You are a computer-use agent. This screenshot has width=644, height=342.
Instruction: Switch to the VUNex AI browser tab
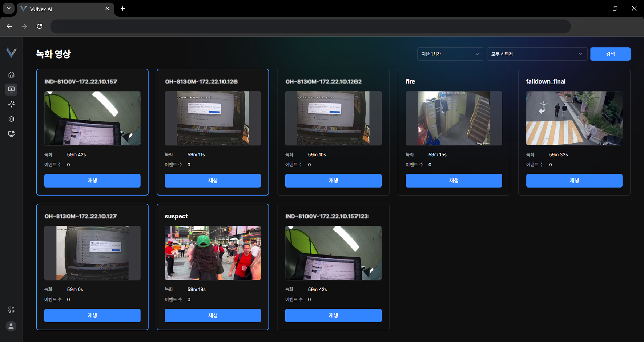pos(62,9)
